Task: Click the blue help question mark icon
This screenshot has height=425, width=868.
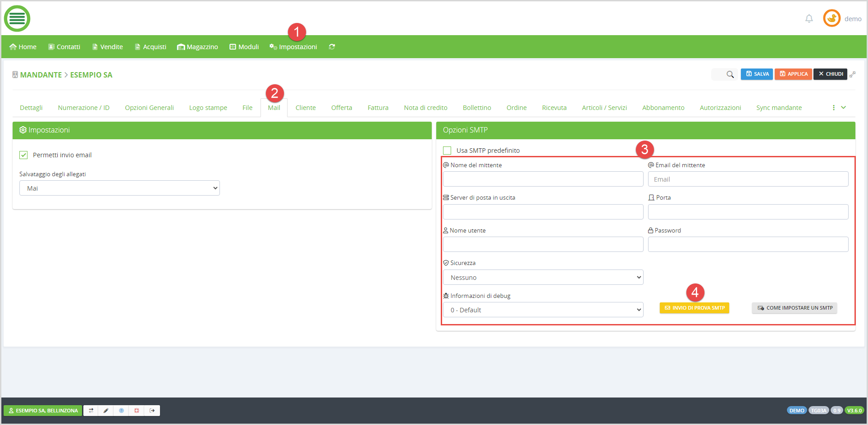Action: [121, 411]
